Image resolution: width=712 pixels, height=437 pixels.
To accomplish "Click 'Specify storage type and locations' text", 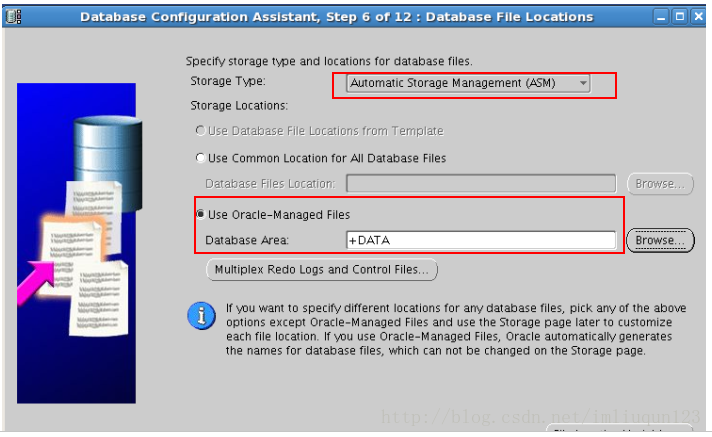I will (x=329, y=61).
